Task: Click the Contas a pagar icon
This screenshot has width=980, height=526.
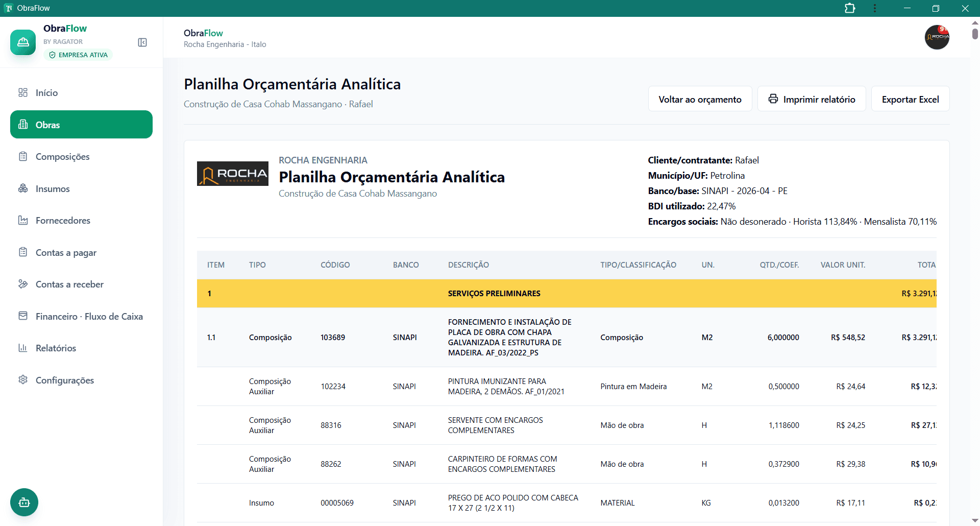Action: (x=23, y=252)
